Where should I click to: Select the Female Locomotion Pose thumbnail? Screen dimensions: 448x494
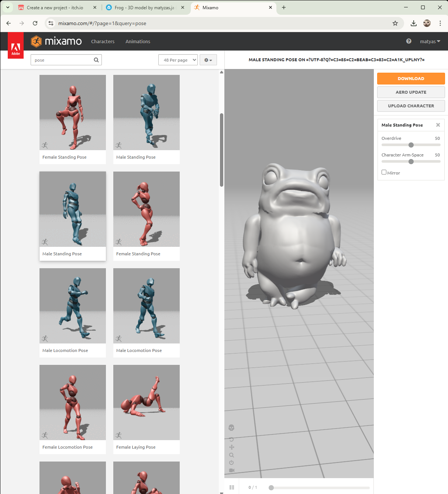point(73,403)
